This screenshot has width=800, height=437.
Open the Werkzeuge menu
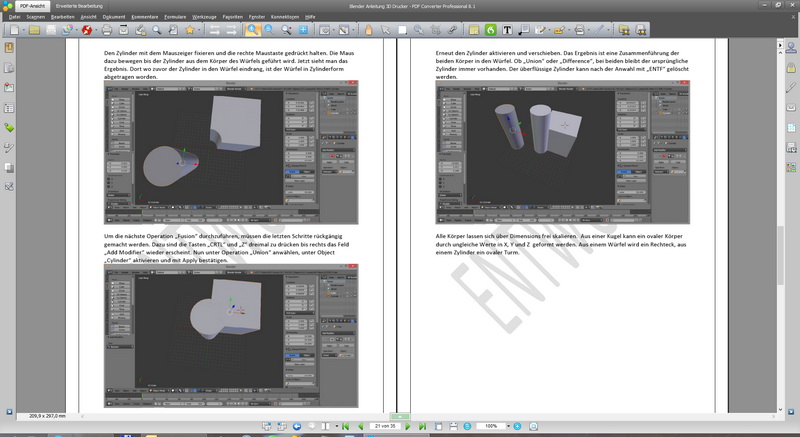204,17
